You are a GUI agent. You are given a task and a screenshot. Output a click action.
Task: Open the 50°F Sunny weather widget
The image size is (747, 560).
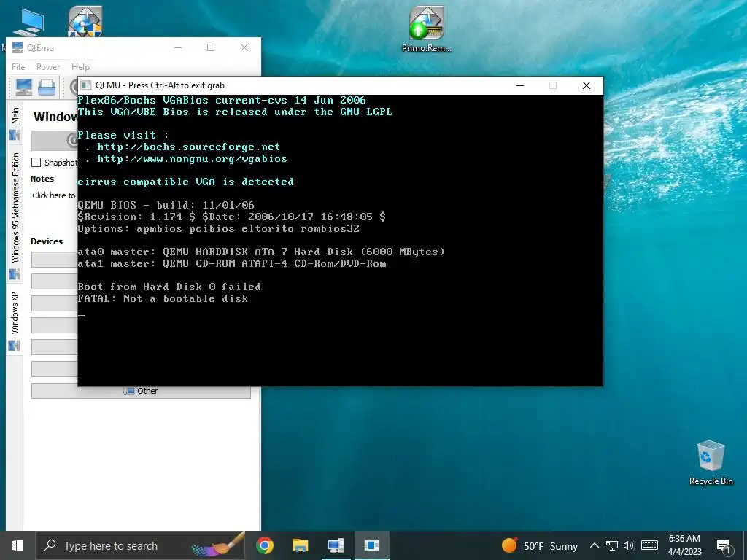coord(540,545)
